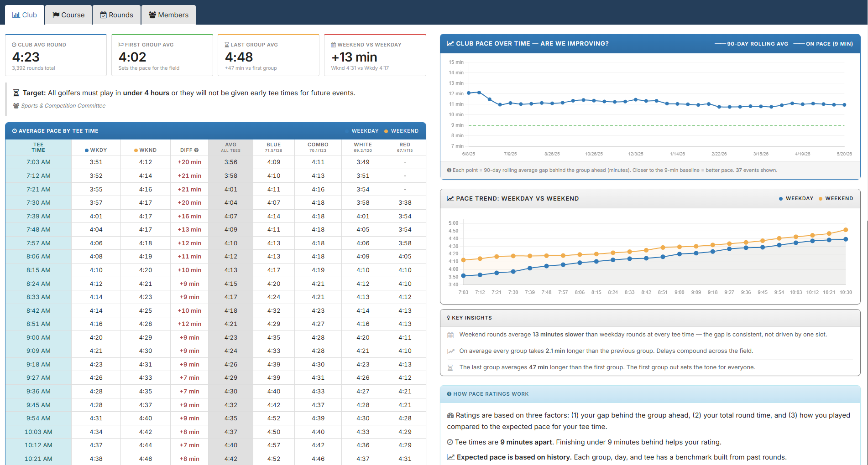
Task: Click the bar chart icon on Club tab
Action: click(16, 15)
